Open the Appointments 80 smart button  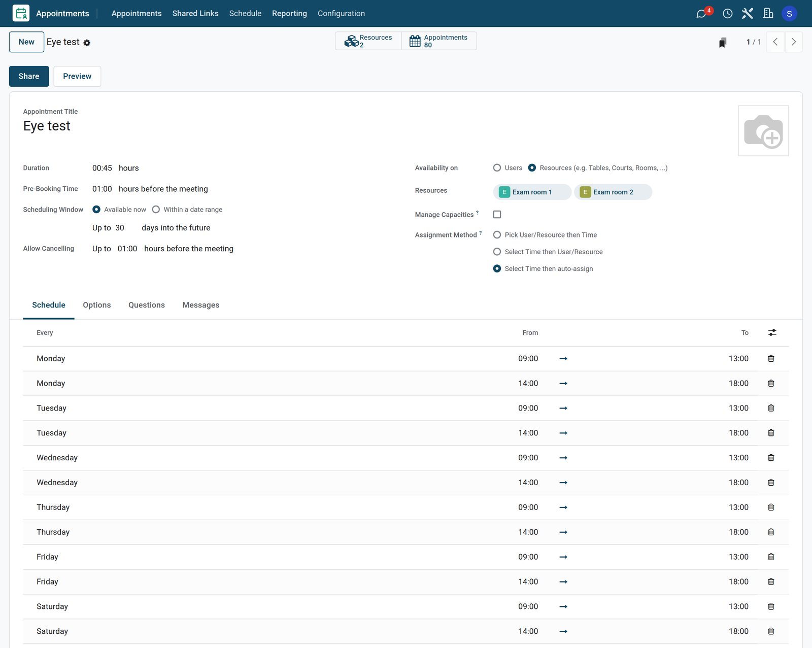click(439, 41)
